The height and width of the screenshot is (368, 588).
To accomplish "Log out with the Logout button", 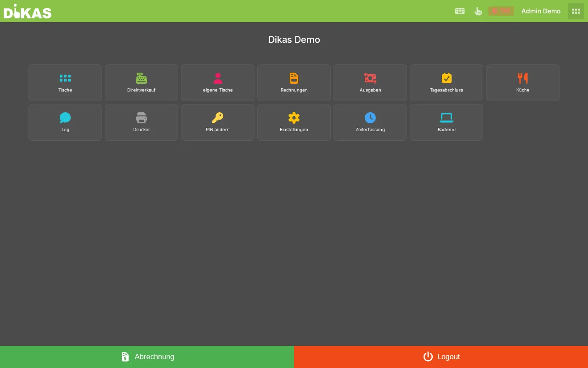I will (x=441, y=357).
